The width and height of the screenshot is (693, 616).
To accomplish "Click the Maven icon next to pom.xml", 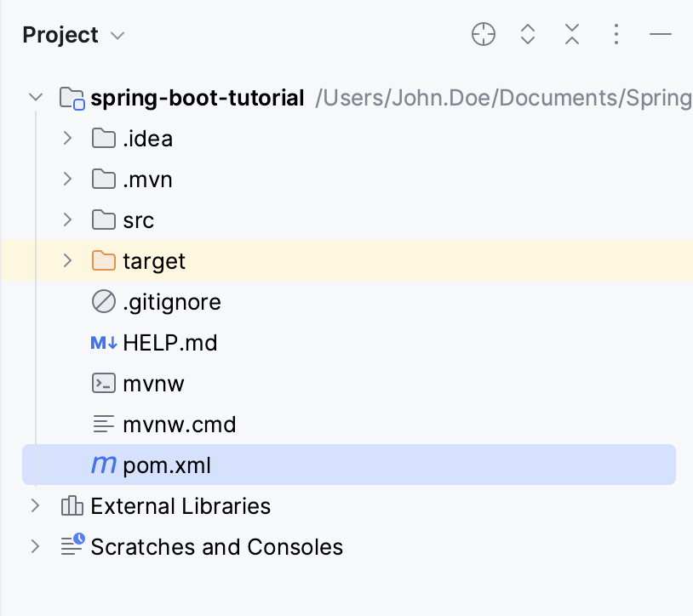I will click(x=102, y=465).
